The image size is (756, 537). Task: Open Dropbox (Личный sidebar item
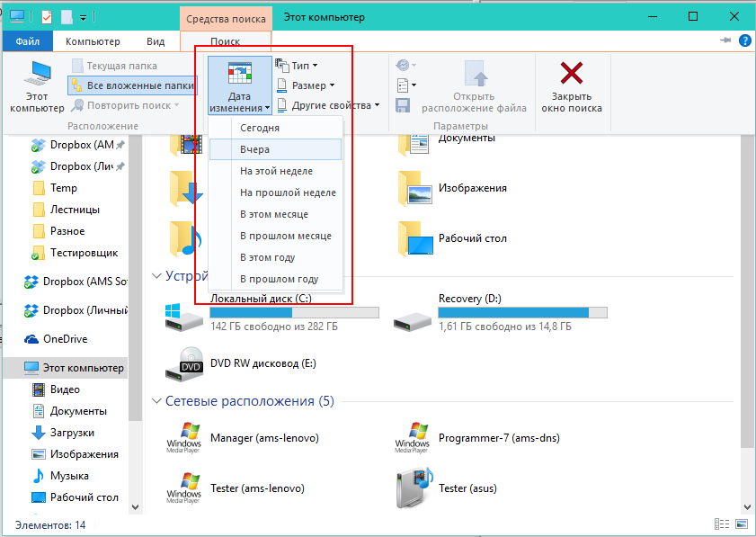76,310
